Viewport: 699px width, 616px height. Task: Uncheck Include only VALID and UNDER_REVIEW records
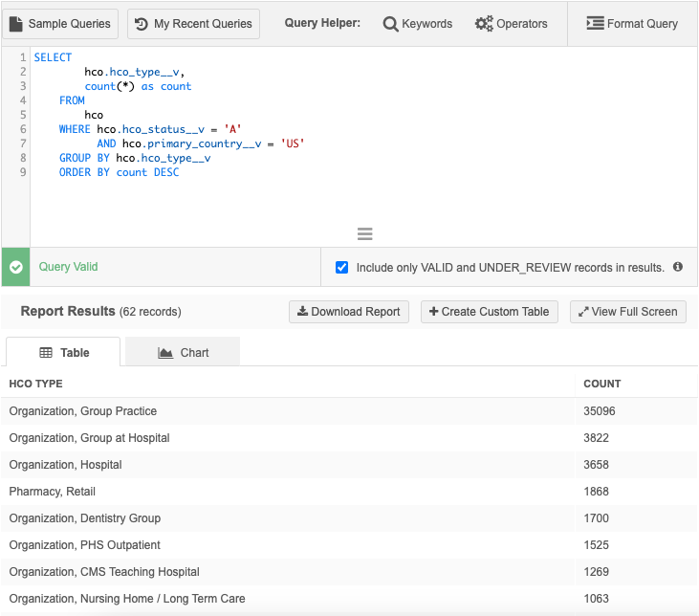pos(342,268)
